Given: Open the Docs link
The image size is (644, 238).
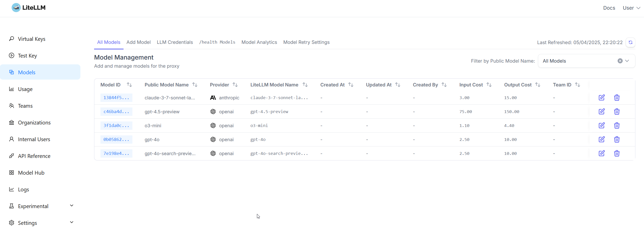Looking at the screenshot, I should tap(609, 8).
